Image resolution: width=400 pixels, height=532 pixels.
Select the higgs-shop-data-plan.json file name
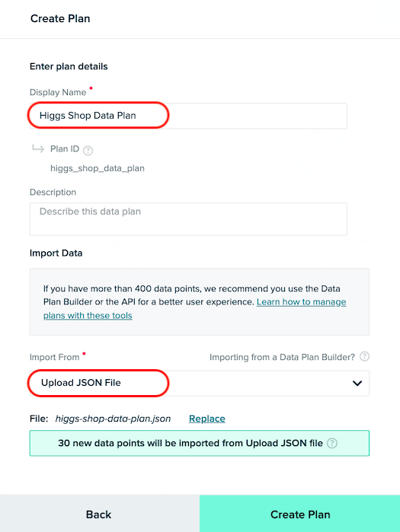(113, 419)
